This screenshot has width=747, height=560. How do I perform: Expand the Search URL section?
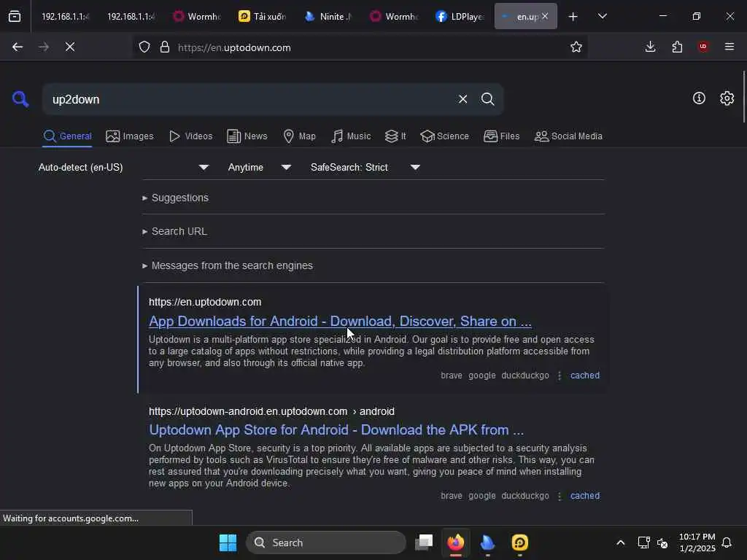click(x=174, y=231)
